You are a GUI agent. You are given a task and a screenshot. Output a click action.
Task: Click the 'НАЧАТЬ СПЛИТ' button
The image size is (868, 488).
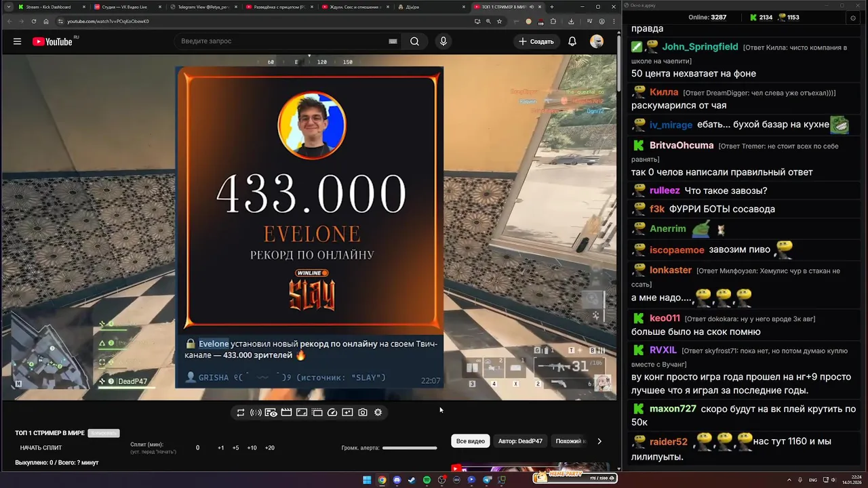click(41, 447)
